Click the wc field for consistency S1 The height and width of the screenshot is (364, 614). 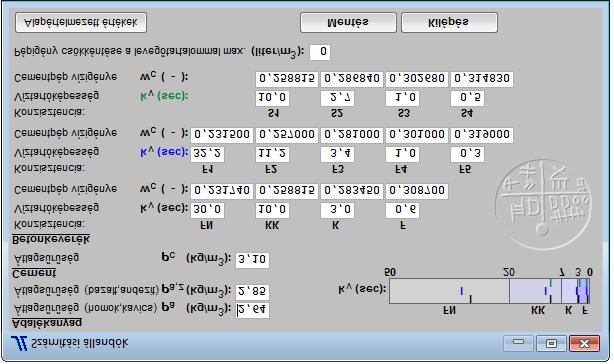[287, 79]
